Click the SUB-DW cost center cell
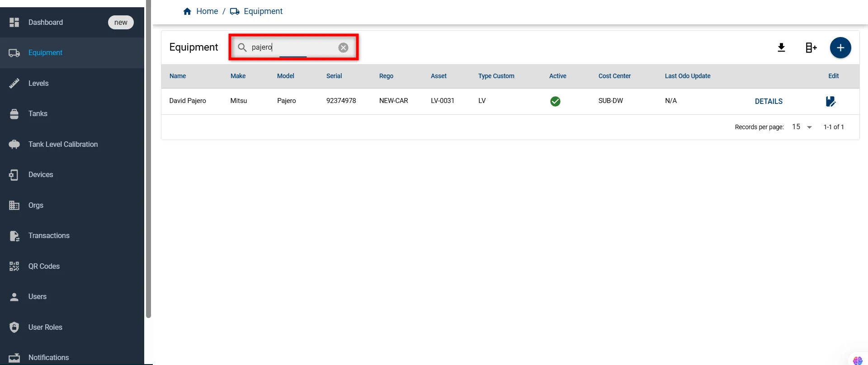The image size is (868, 365). pyautogui.click(x=610, y=101)
